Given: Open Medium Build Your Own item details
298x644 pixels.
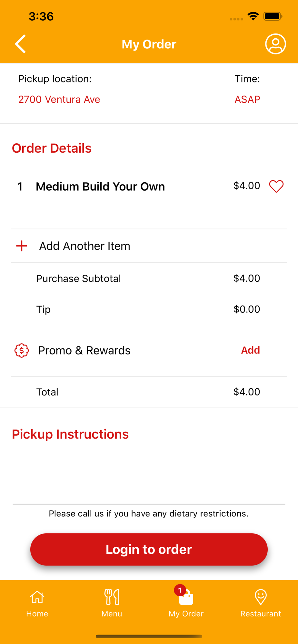Looking at the screenshot, I should [x=100, y=186].
